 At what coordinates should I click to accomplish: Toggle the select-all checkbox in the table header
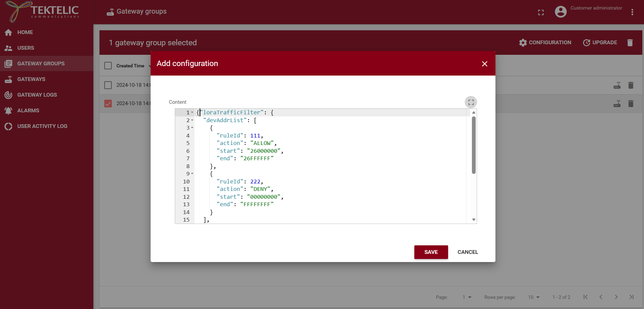point(108,66)
